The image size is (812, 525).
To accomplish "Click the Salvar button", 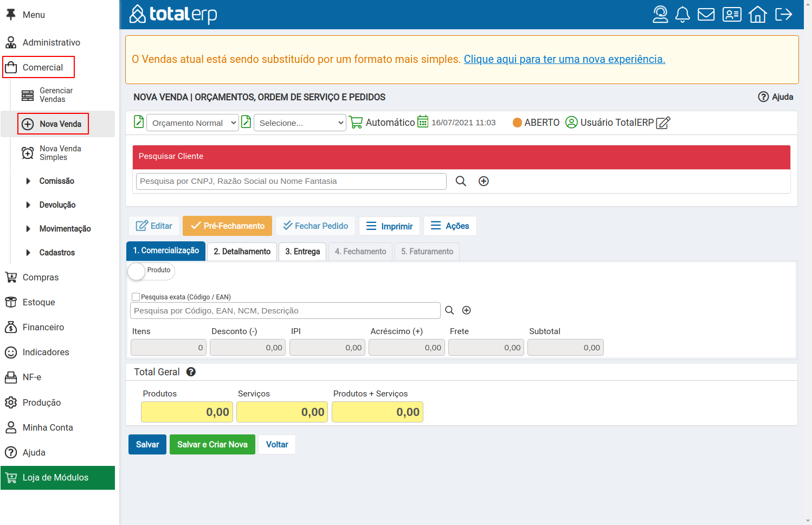I will 147,444.
